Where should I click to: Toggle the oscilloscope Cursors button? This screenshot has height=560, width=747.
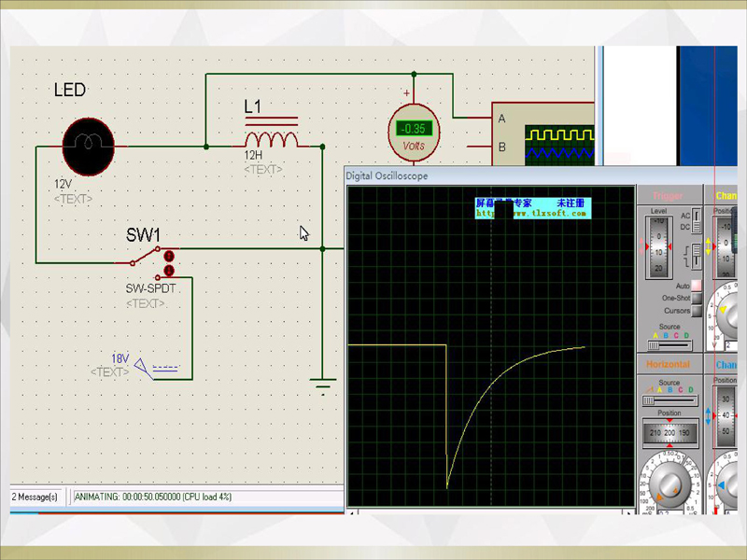[x=696, y=311]
